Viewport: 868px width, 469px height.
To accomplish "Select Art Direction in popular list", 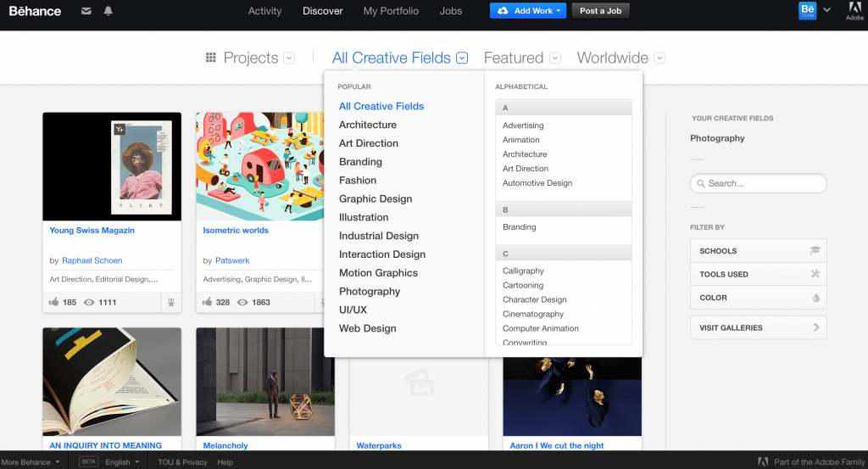I will pyautogui.click(x=369, y=142).
